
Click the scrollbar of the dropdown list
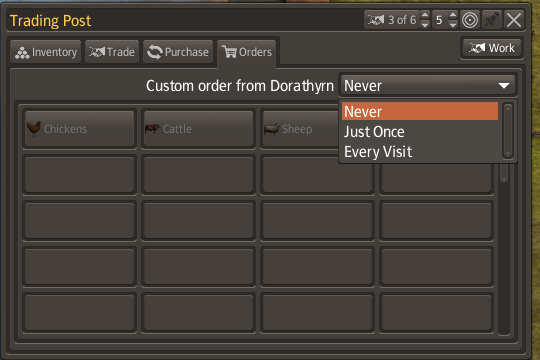(508, 131)
